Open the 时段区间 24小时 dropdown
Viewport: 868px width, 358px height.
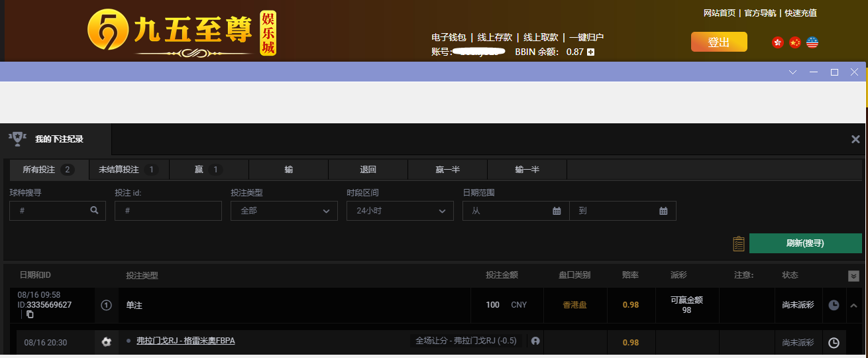[400, 211]
